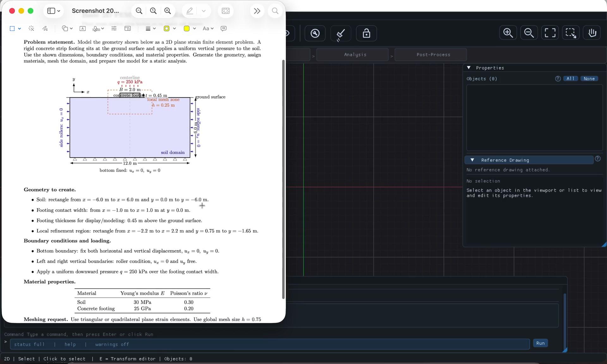The image size is (607, 364).
Task: Open Adjust Color sliders panel
Action: [114, 28]
